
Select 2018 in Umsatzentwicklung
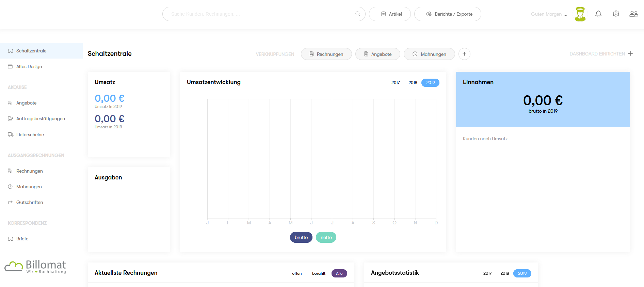(x=413, y=83)
